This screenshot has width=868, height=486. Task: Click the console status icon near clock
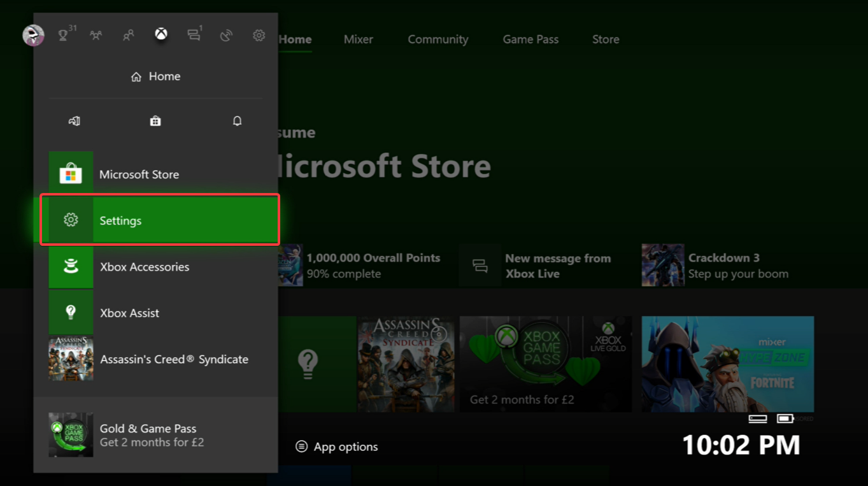tap(758, 418)
